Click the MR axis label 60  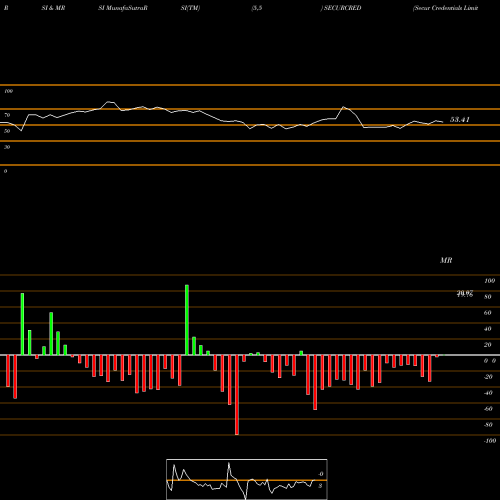click(x=488, y=313)
